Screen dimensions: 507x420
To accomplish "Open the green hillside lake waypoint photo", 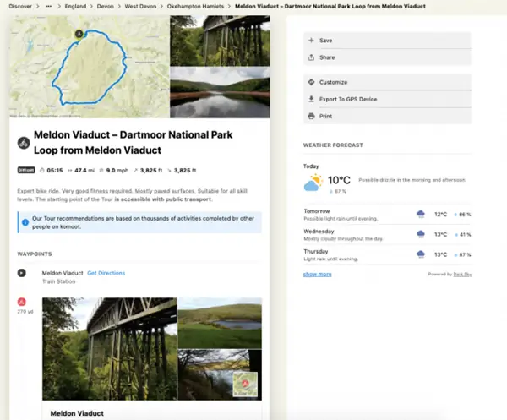I will [220, 323].
